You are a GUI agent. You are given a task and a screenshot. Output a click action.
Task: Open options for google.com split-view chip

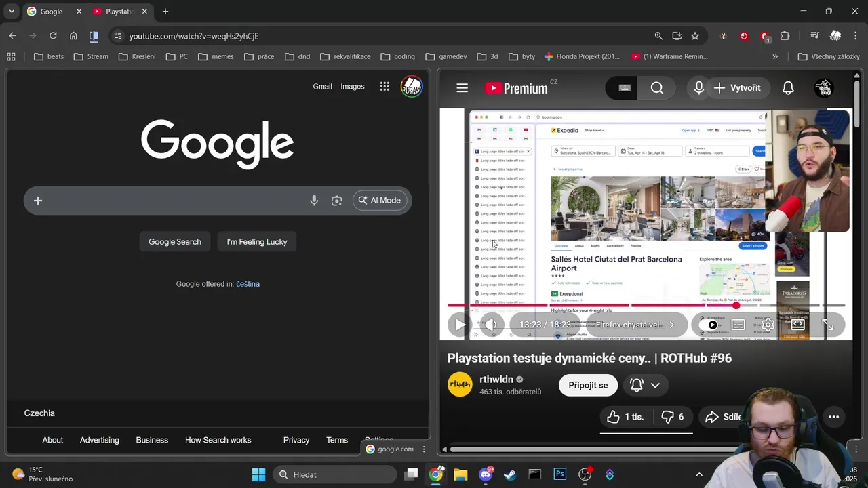424,449
